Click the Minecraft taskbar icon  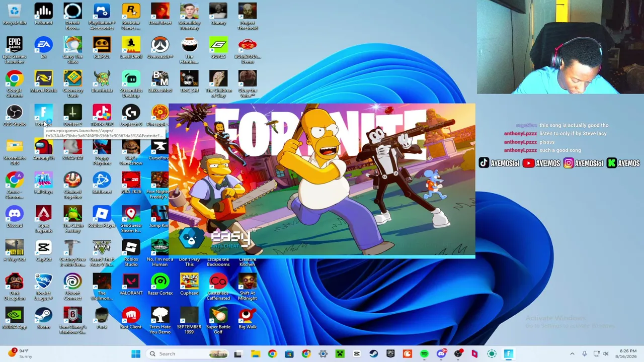(x=340, y=353)
